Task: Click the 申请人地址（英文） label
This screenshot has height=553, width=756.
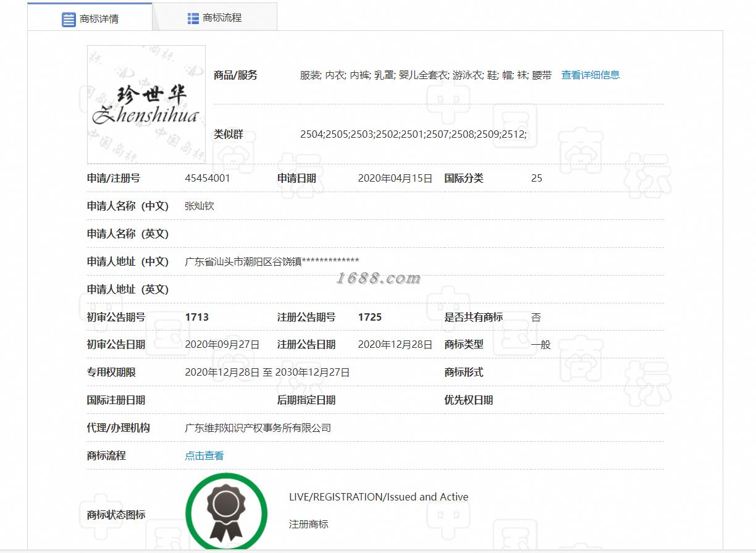Action: click(x=128, y=289)
